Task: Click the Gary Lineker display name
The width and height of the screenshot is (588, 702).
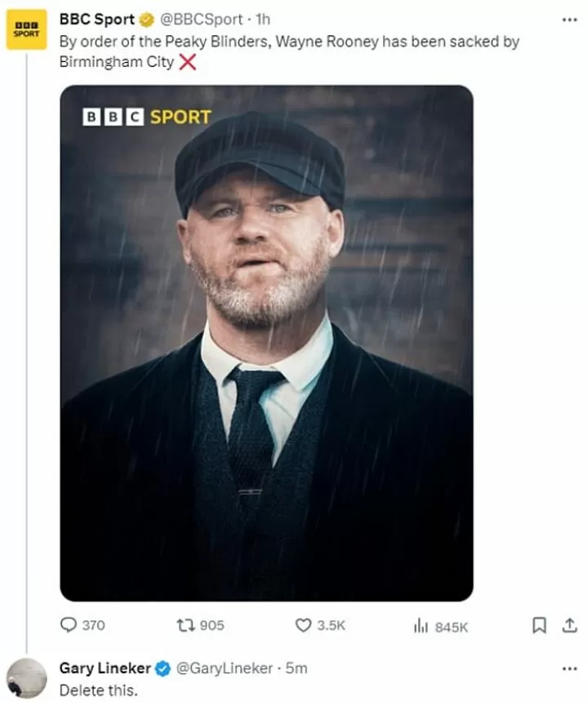Action: 105,668
